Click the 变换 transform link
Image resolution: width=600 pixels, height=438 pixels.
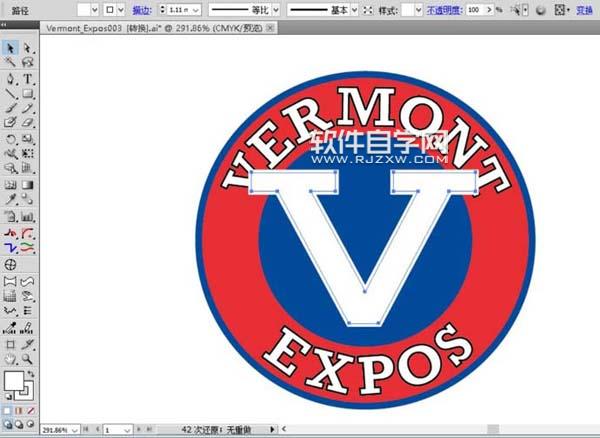[x=584, y=9]
